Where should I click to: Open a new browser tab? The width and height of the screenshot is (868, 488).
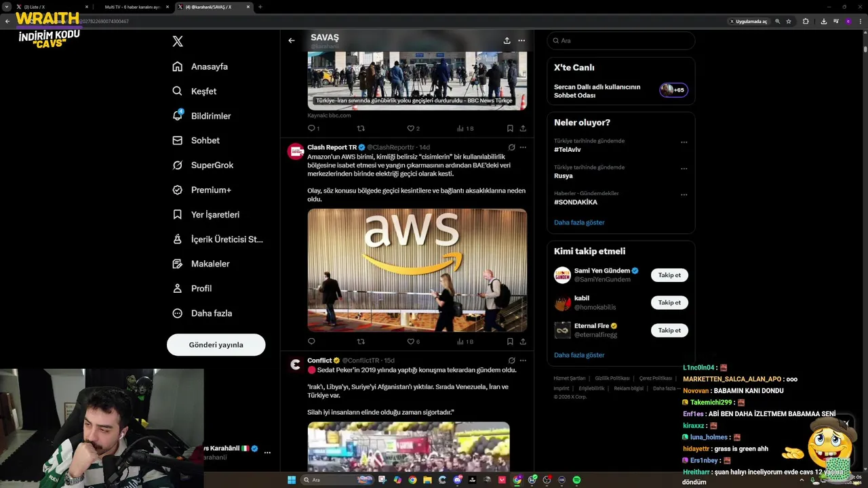[x=260, y=7]
